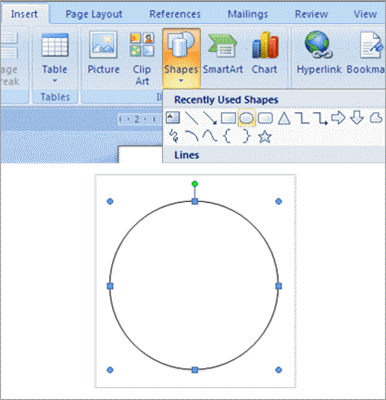Viewport: 386px width, 400px height.
Task: Select the straight Line shape
Action: pos(191,118)
